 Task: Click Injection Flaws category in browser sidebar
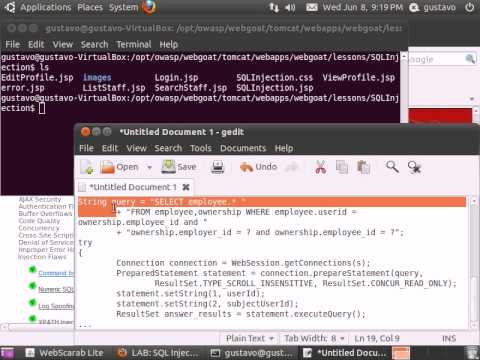pos(42,257)
